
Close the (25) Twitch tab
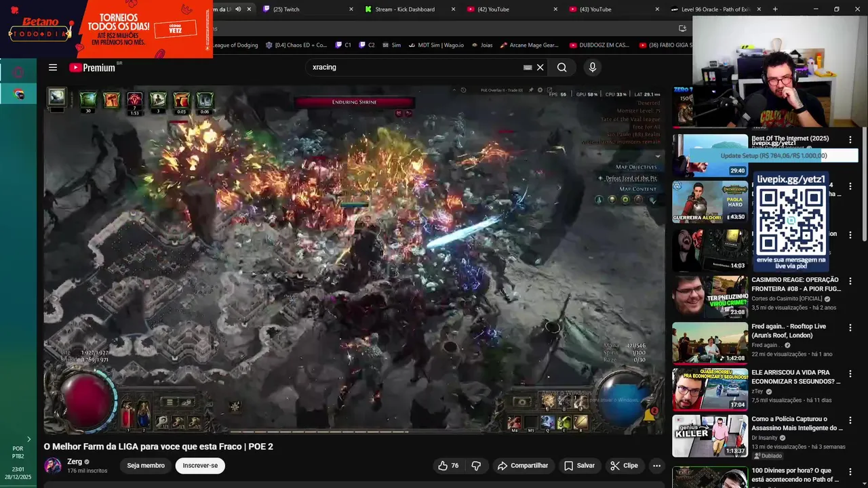(351, 9)
